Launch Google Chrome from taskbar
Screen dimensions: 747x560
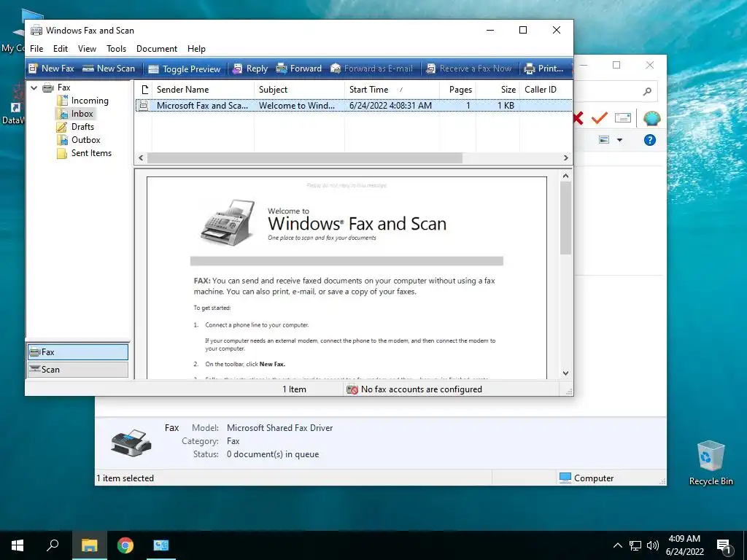[125, 545]
